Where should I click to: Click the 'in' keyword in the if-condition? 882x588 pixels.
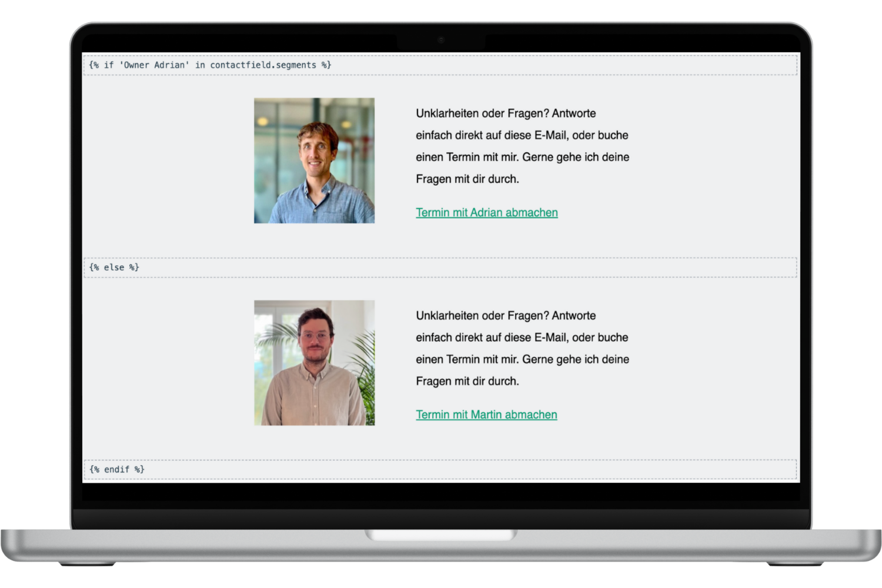pos(200,65)
